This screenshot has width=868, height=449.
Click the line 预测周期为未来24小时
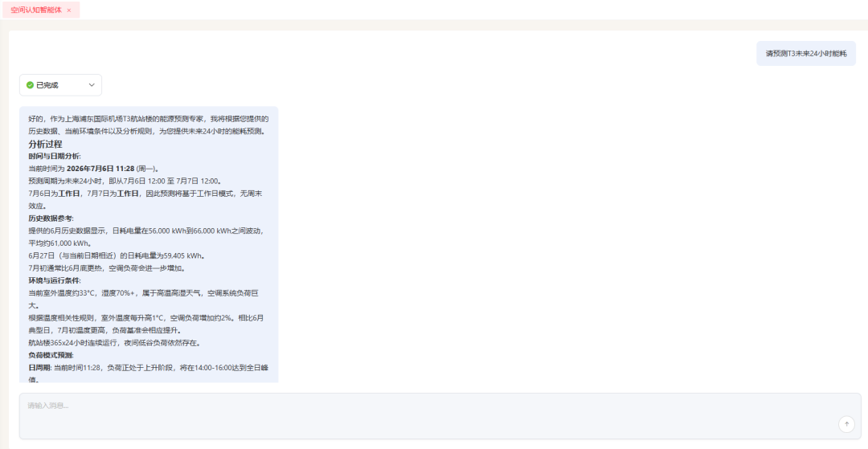(125, 182)
